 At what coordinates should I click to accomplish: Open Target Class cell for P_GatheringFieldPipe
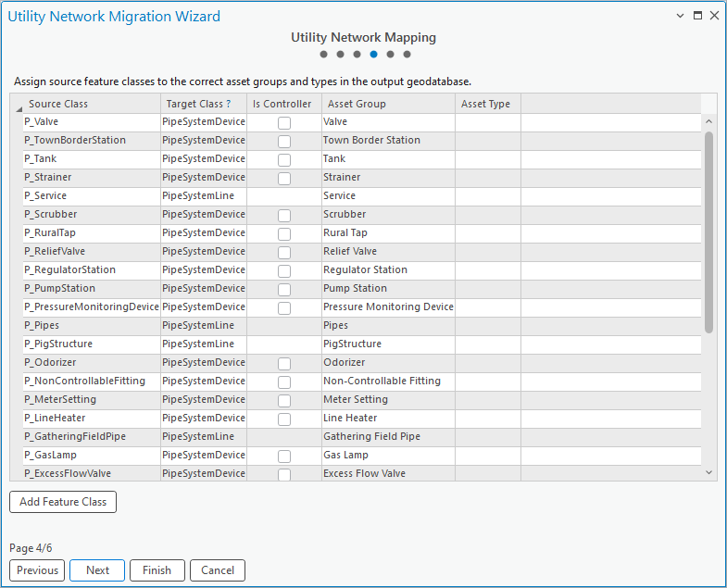coord(204,437)
